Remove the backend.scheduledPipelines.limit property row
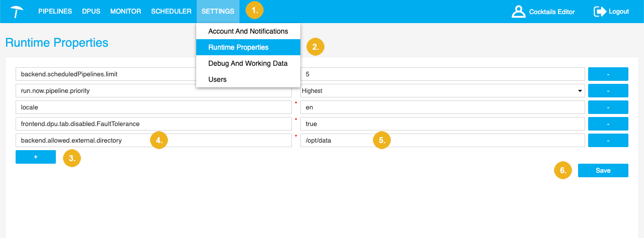The width and height of the screenshot is (644, 238). point(608,74)
